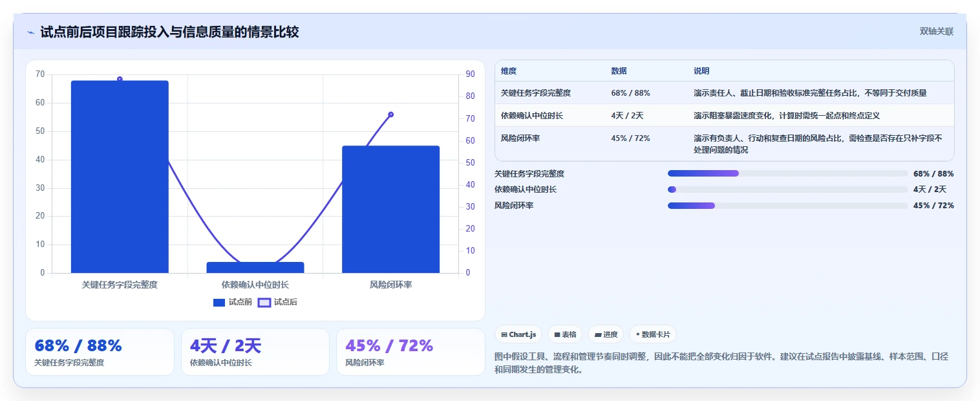Click the progress bar for 风险闭环率
The width and height of the screenshot is (980, 401).
tap(788, 206)
